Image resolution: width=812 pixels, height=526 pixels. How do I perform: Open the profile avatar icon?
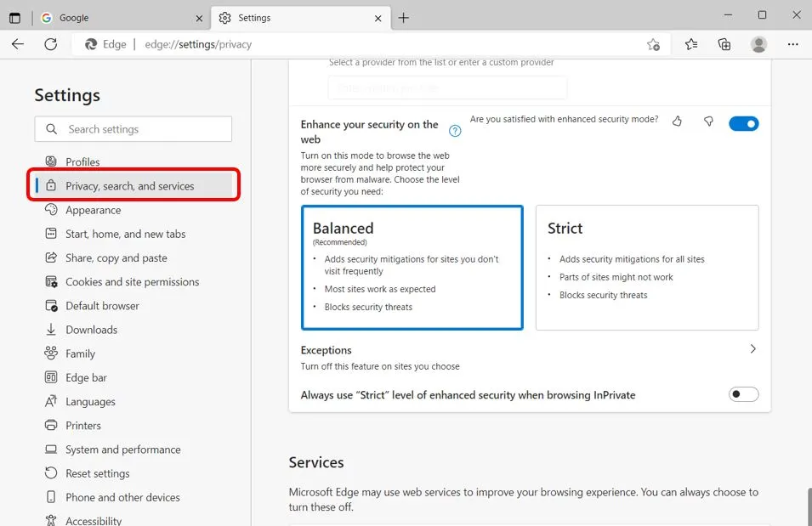point(758,44)
